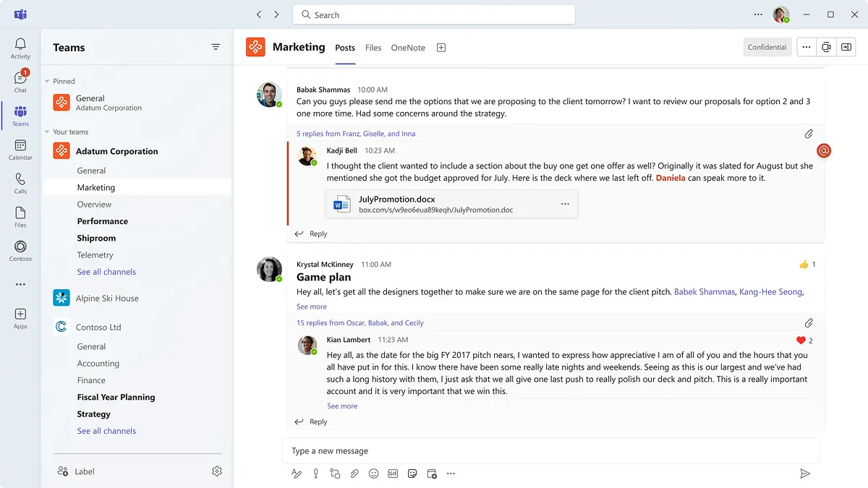Expand See more on Kian Lambert's reply
This screenshot has height=488, width=868.
[x=342, y=406]
